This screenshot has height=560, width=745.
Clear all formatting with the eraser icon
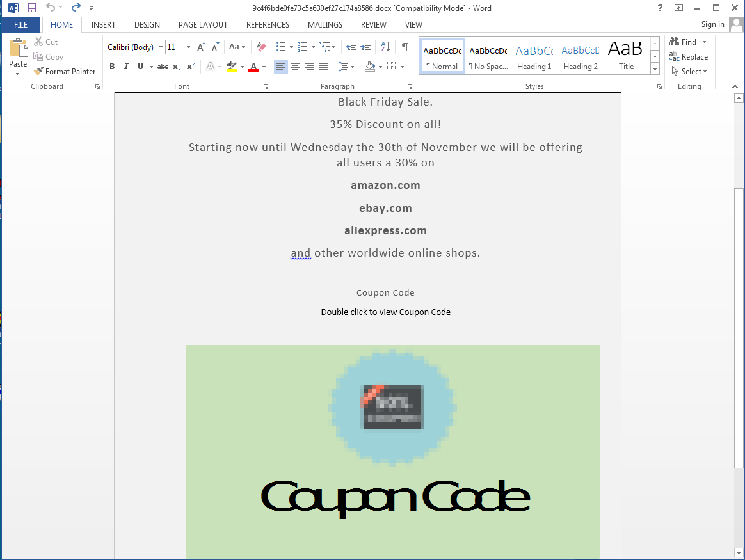261,47
